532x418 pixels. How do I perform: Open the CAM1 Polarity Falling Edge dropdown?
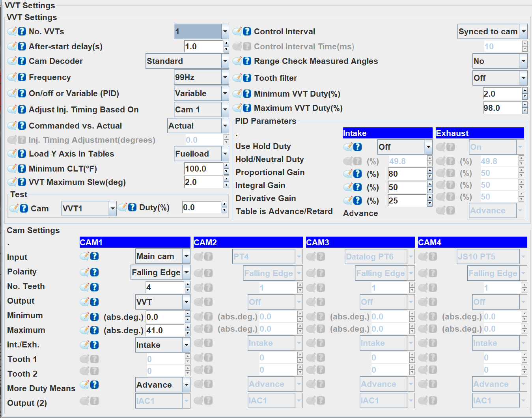(x=187, y=272)
